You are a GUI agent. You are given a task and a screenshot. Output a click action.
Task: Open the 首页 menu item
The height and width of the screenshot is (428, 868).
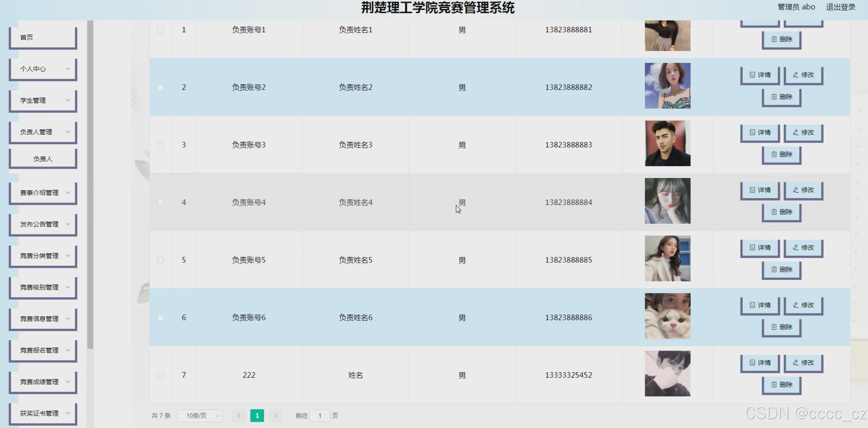(43, 37)
